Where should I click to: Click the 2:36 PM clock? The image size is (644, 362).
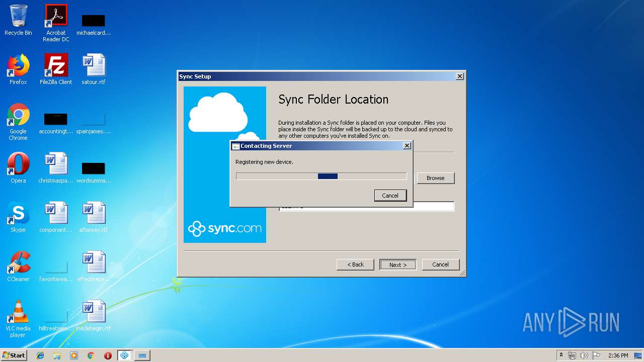(x=618, y=355)
